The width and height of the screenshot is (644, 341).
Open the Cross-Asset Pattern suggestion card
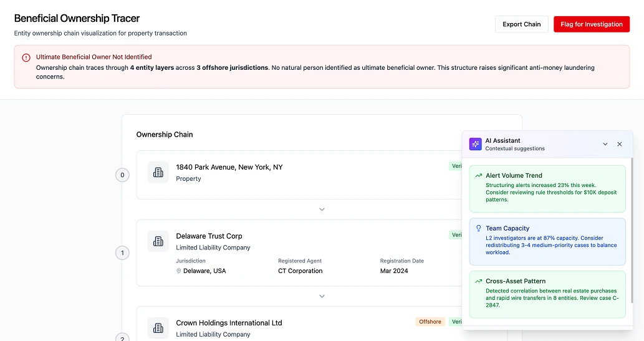(x=547, y=294)
